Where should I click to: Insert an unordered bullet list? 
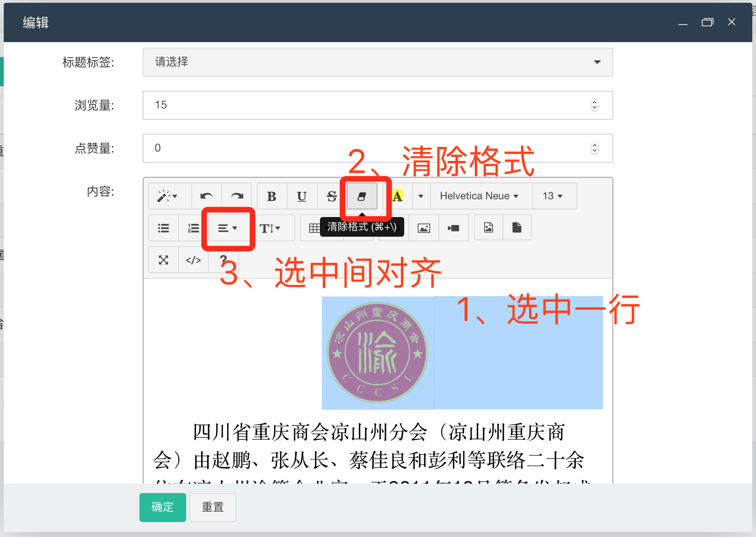163,228
